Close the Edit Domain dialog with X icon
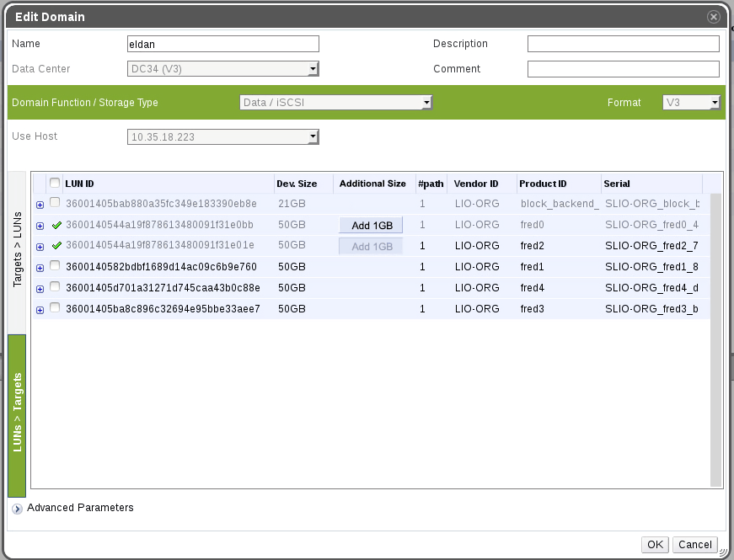Screen dimensions: 734x560 (714, 17)
